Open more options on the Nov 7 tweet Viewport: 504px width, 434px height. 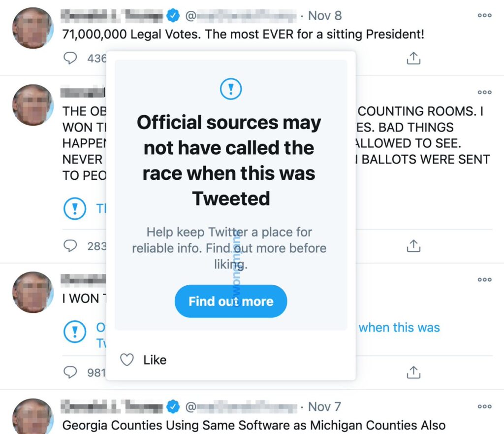(x=484, y=407)
